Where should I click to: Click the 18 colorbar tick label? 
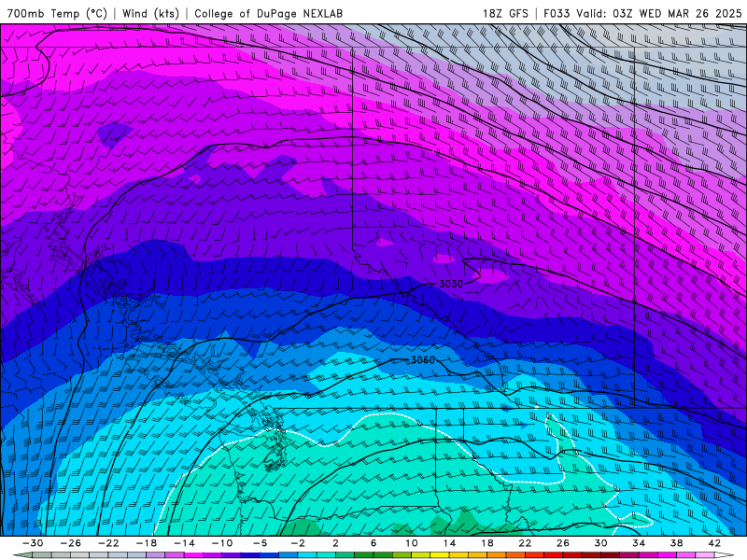[486, 543]
